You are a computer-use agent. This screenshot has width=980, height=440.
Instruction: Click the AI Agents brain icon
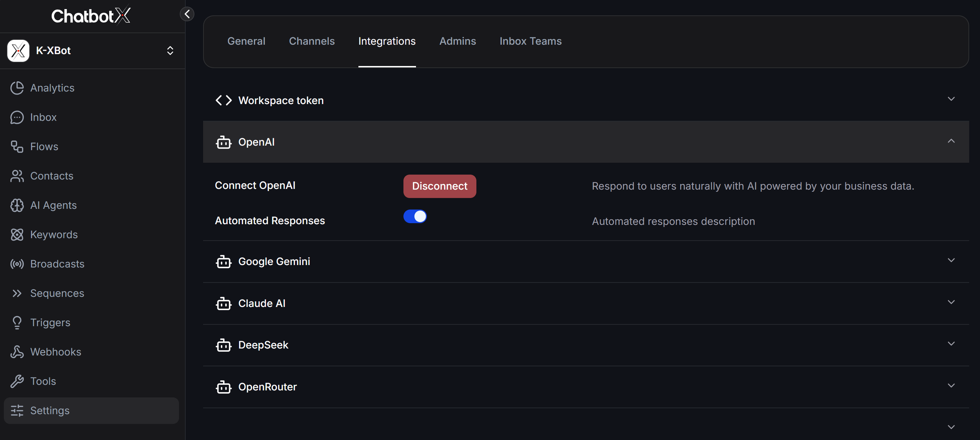click(17, 205)
